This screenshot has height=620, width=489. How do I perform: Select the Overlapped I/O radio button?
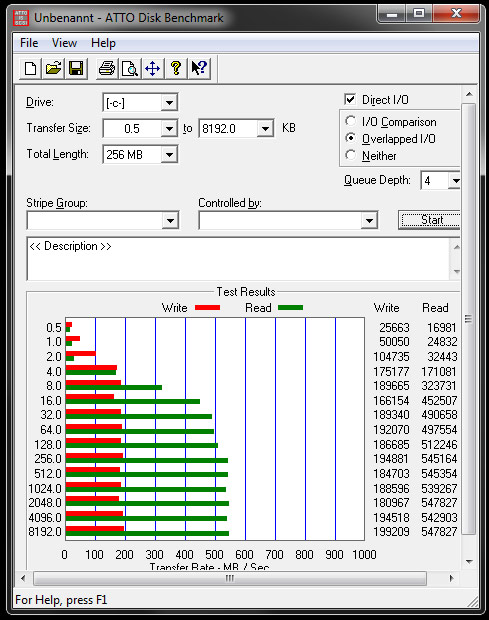[x=350, y=138]
